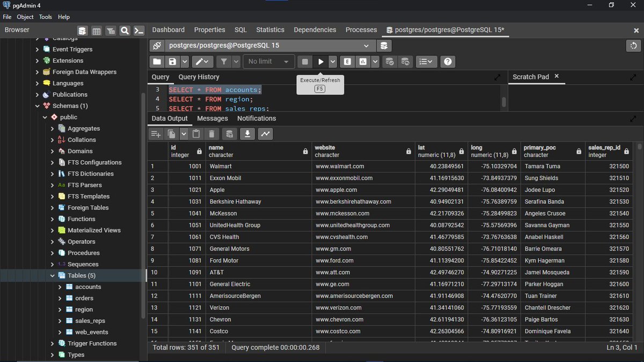Switch to the Query History tab
The image size is (644, 362).
tap(199, 77)
